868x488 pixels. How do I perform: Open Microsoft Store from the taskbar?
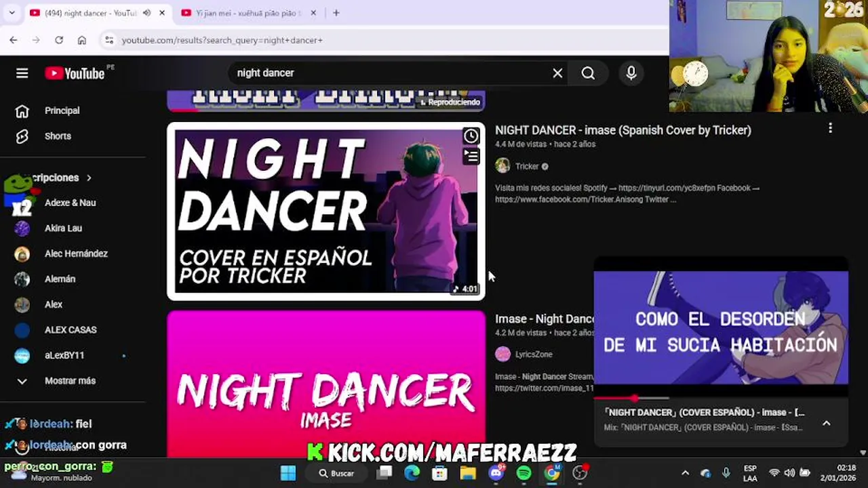coord(440,473)
